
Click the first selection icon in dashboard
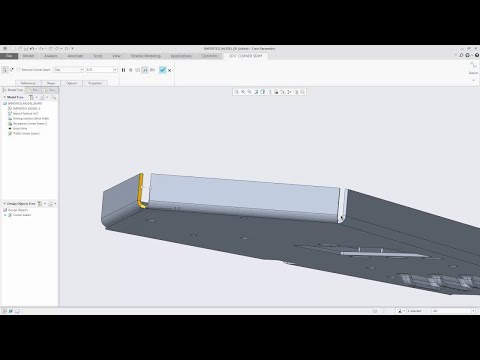[x=5, y=70]
